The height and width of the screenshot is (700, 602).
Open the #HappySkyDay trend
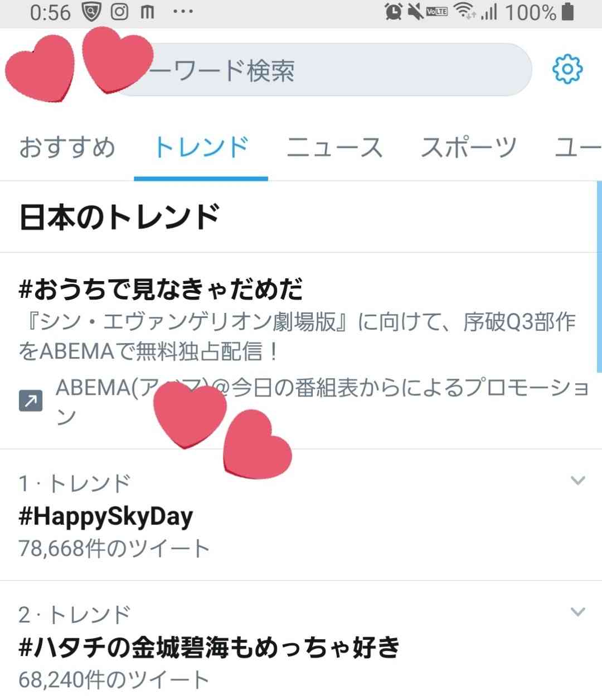tap(106, 517)
